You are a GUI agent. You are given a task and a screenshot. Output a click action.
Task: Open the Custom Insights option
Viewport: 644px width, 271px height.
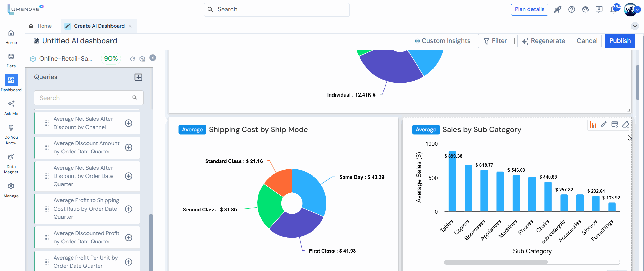442,41
